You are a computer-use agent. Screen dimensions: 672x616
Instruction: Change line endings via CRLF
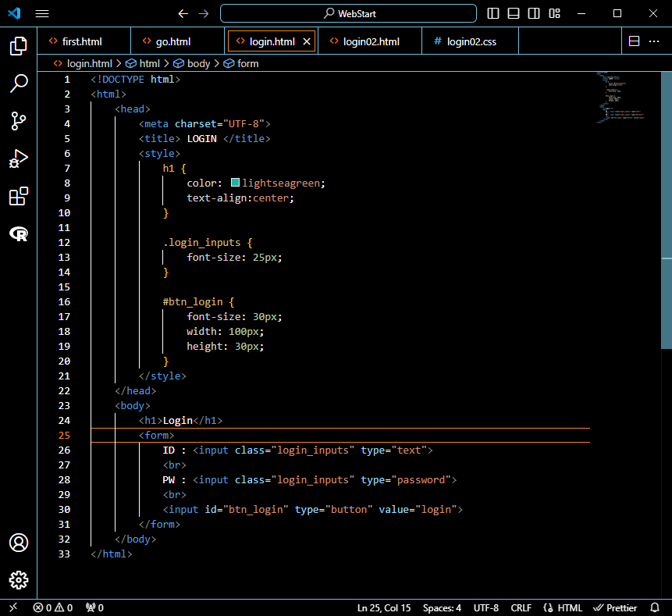tap(521, 607)
